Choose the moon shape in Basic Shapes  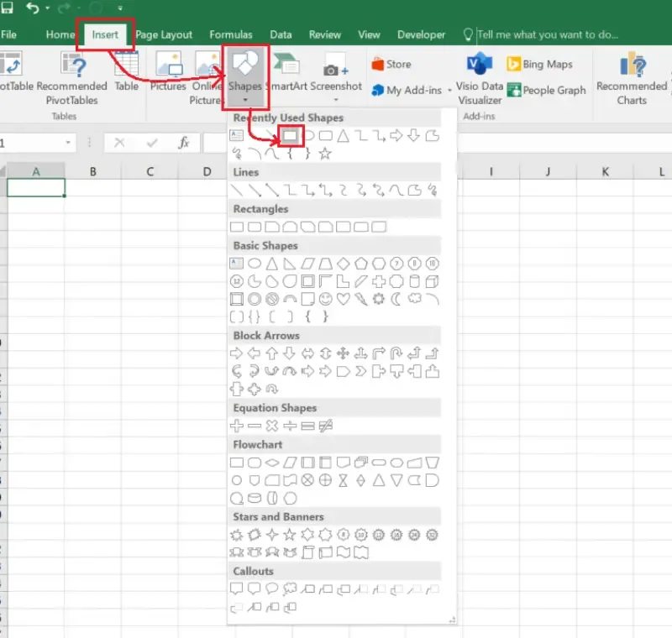pyautogui.click(x=396, y=299)
